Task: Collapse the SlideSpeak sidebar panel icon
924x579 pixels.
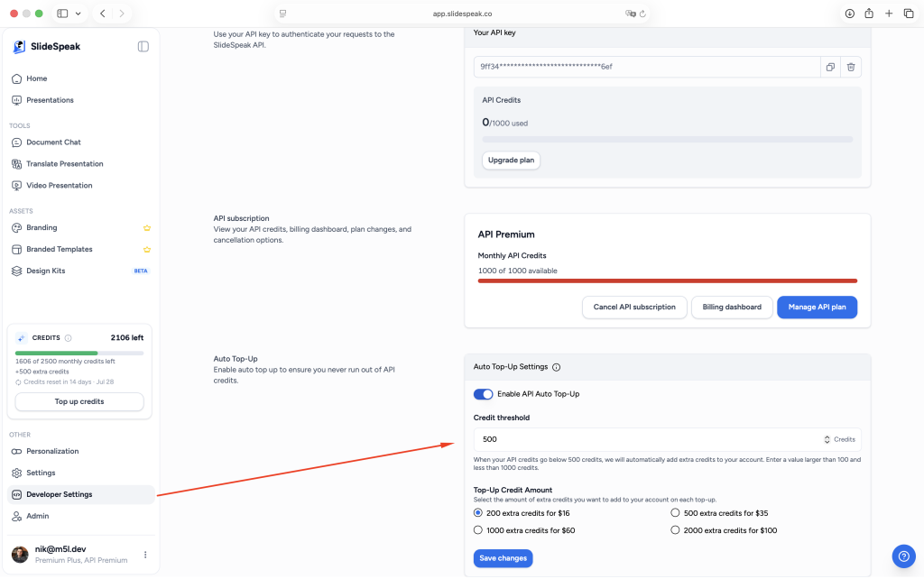Action: click(143, 47)
